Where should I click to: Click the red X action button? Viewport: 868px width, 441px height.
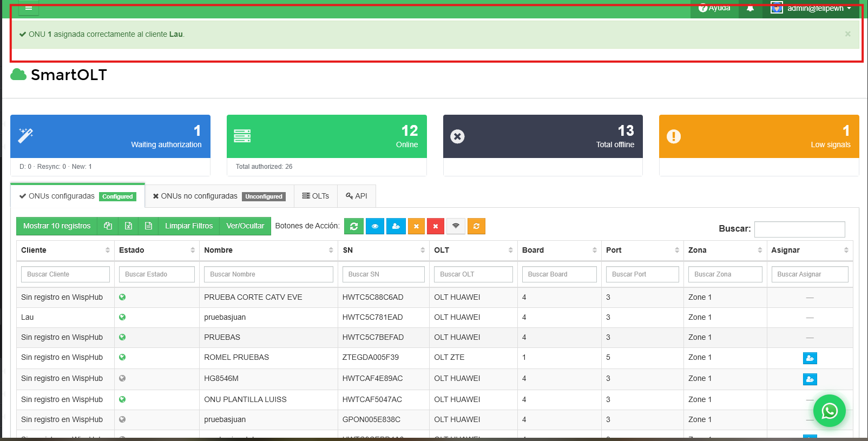point(436,226)
